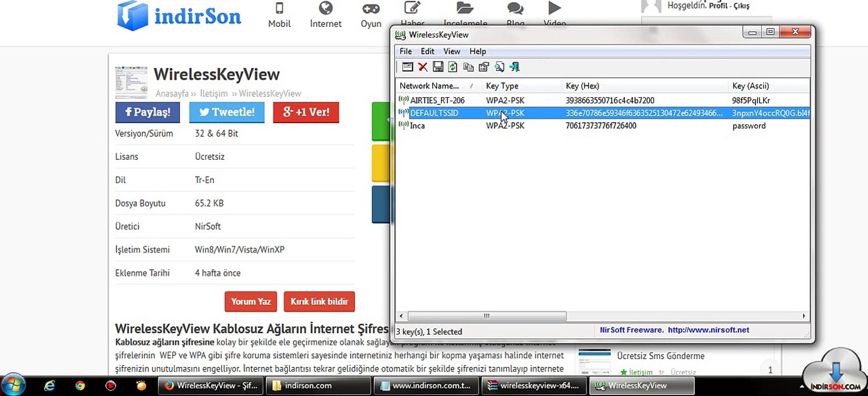Open Anasayfa breadcrumb link
Screen dimensions: 868x396
172,94
